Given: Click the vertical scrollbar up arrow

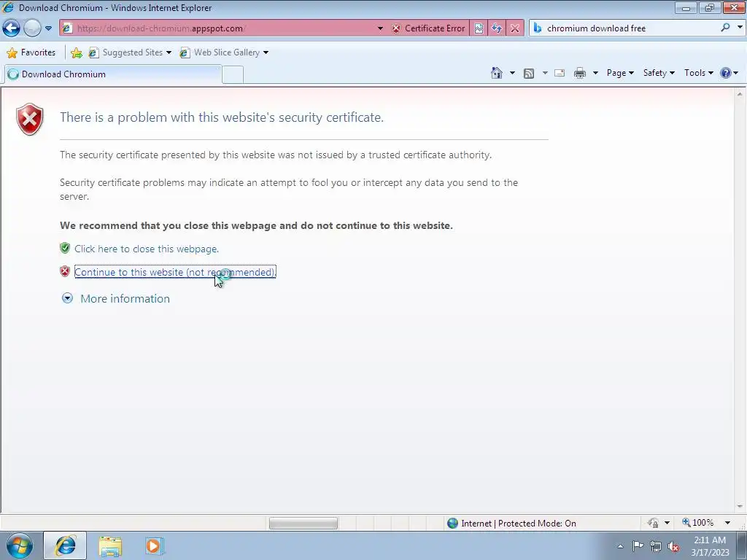Looking at the screenshot, I should 740,94.
